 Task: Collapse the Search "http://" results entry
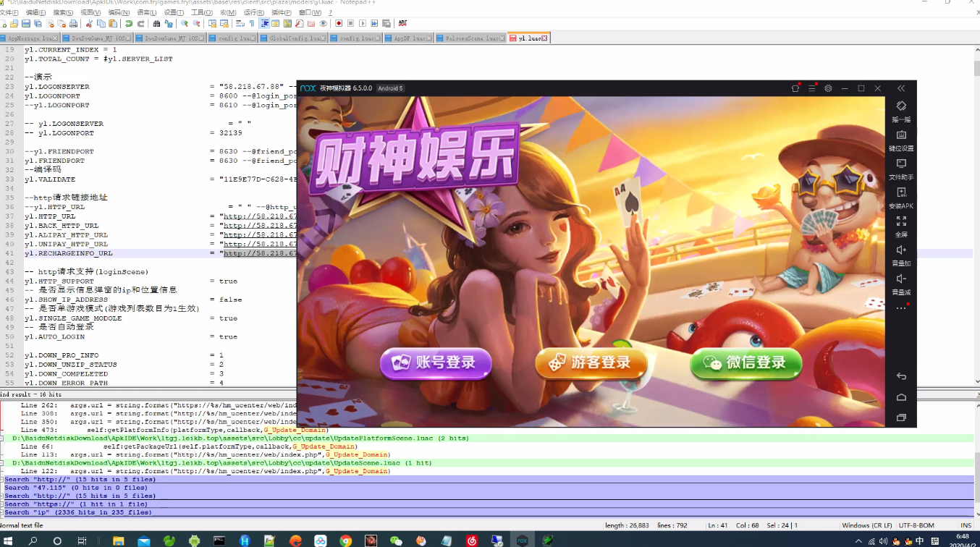pyautogui.click(x=3, y=479)
